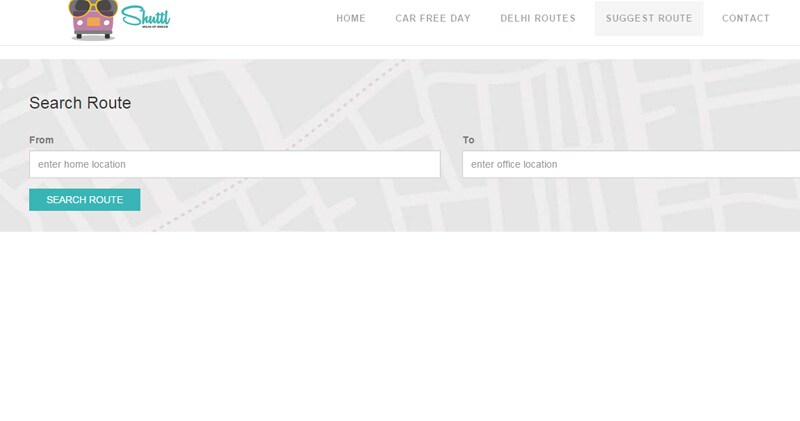
Task: Open DELHI ROUTES from navigation
Action: pos(538,18)
